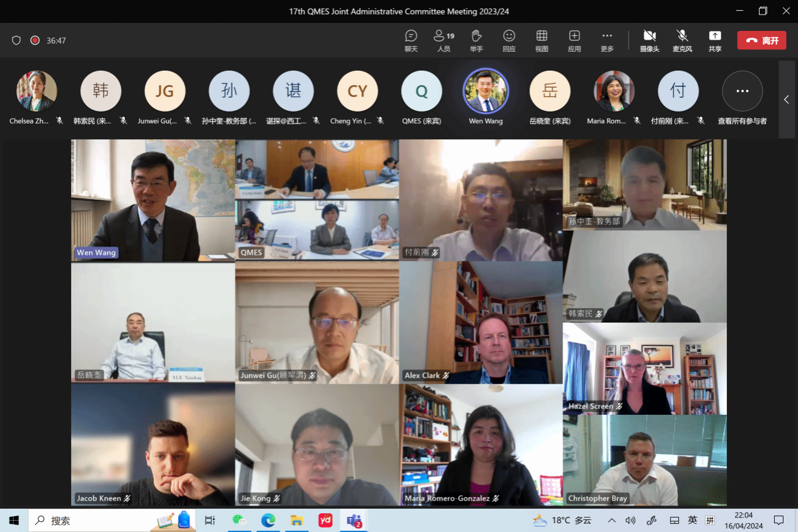Change the view layout (视图)
Viewport: 798px width, 532px height.
click(x=541, y=40)
